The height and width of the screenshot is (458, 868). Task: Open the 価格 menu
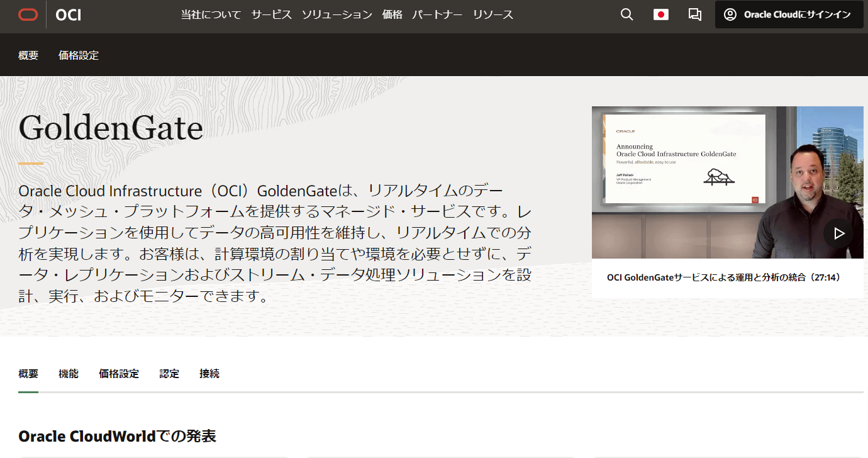coord(392,14)
